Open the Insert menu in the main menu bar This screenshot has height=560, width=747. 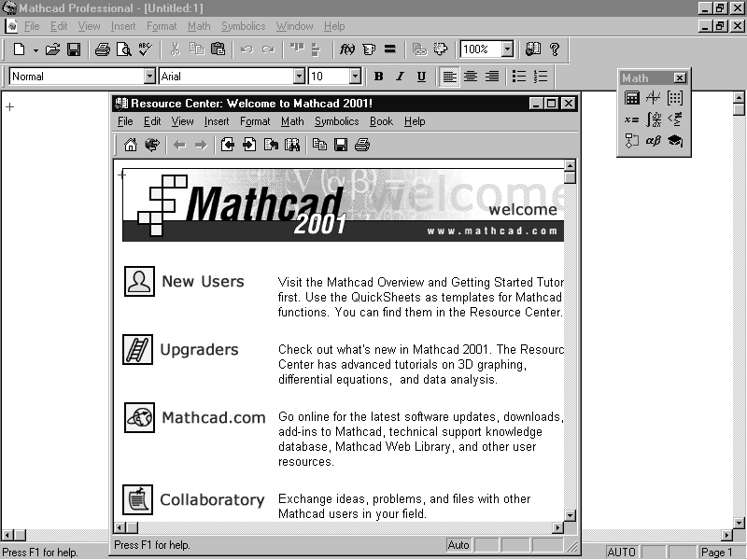pos(123,26)
